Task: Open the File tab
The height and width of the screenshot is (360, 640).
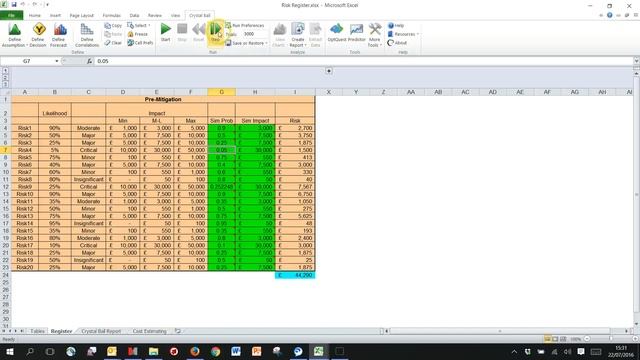Action: point(11,15)
